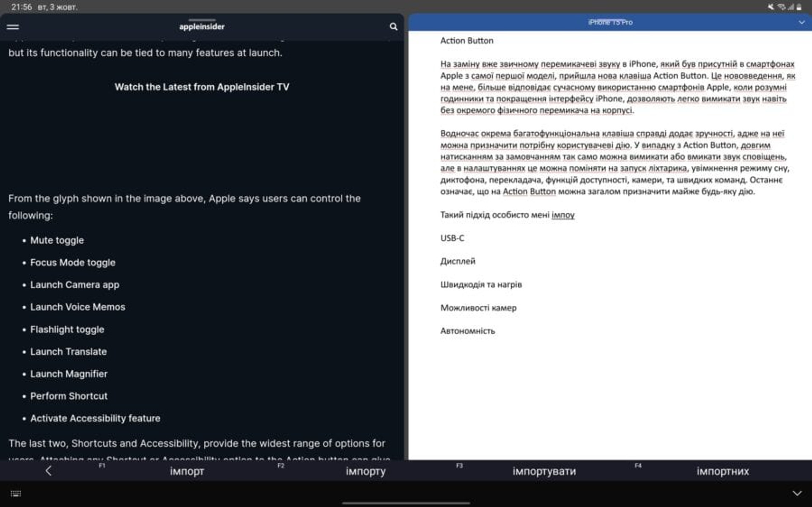
Task: Grab the split-view handle above appleinsider
Action: tap(202, 19)
